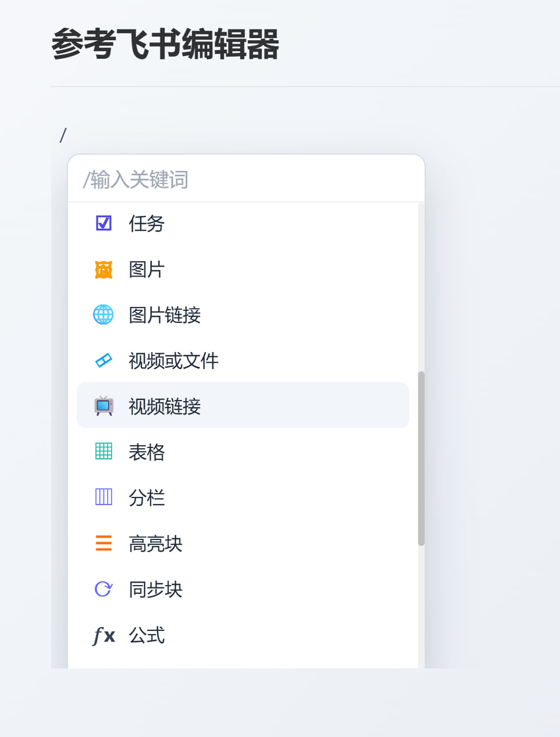The width and height of the screenshot is (560, 737).
Task: Click the green table grid icon
Action: click(104, 451)
